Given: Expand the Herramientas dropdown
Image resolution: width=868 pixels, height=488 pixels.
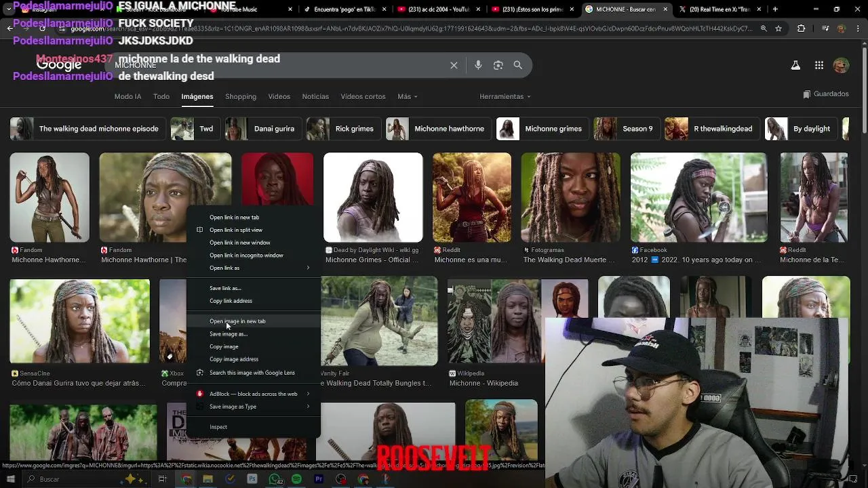Looking at the screenshot, I should [505, 96].
